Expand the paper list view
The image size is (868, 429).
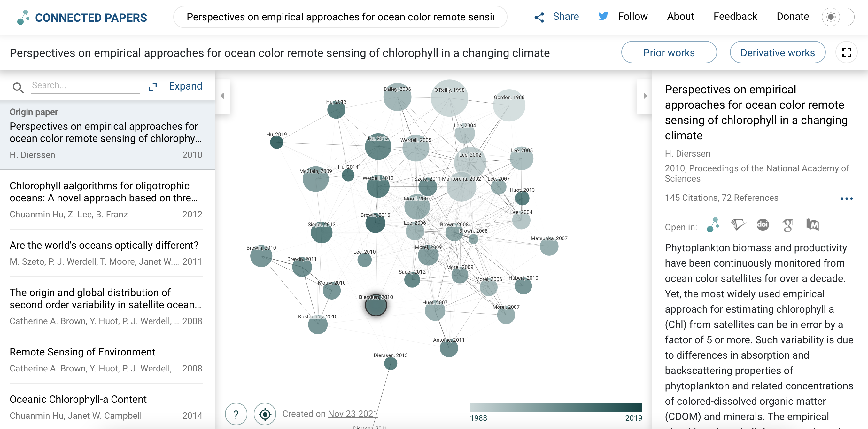[175, 86]
